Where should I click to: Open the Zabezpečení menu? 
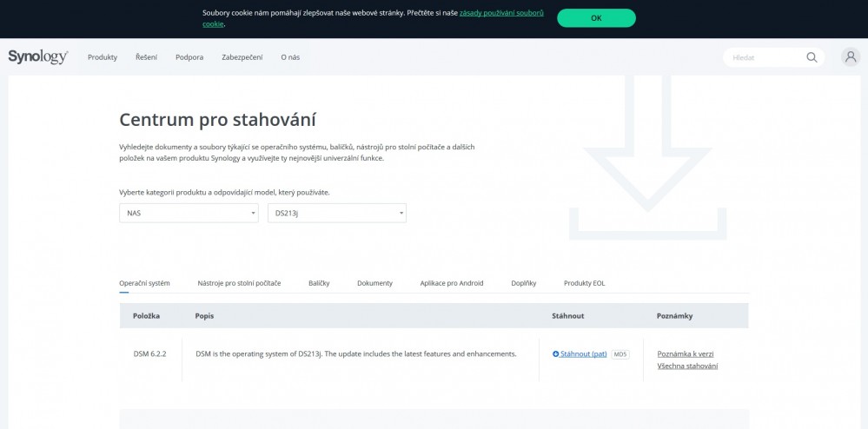(x=242, y=57)
